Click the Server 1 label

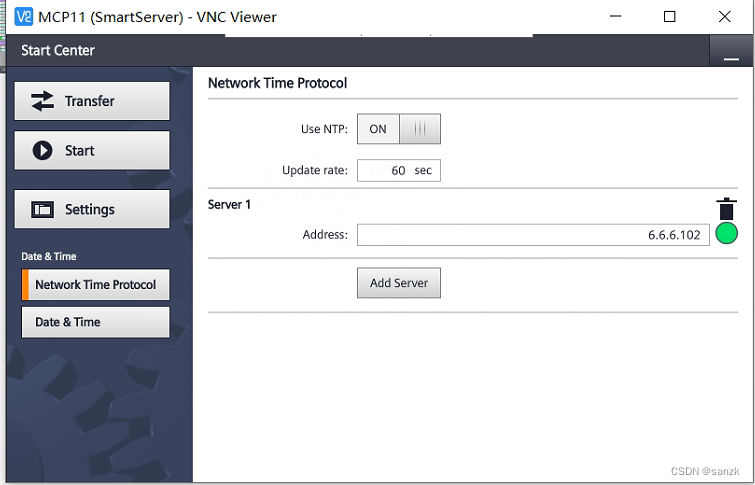tap(229, 204)
